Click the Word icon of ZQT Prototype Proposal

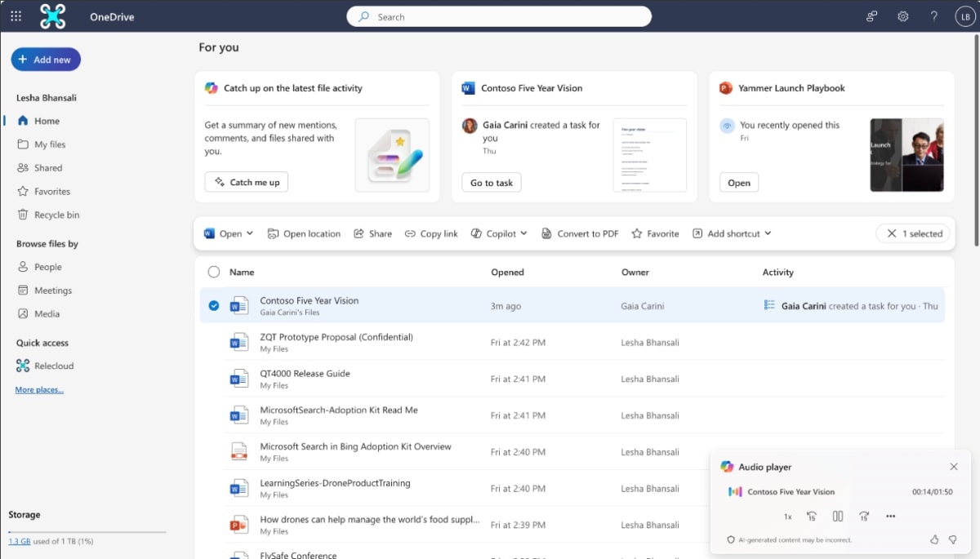tap(238, 343)
